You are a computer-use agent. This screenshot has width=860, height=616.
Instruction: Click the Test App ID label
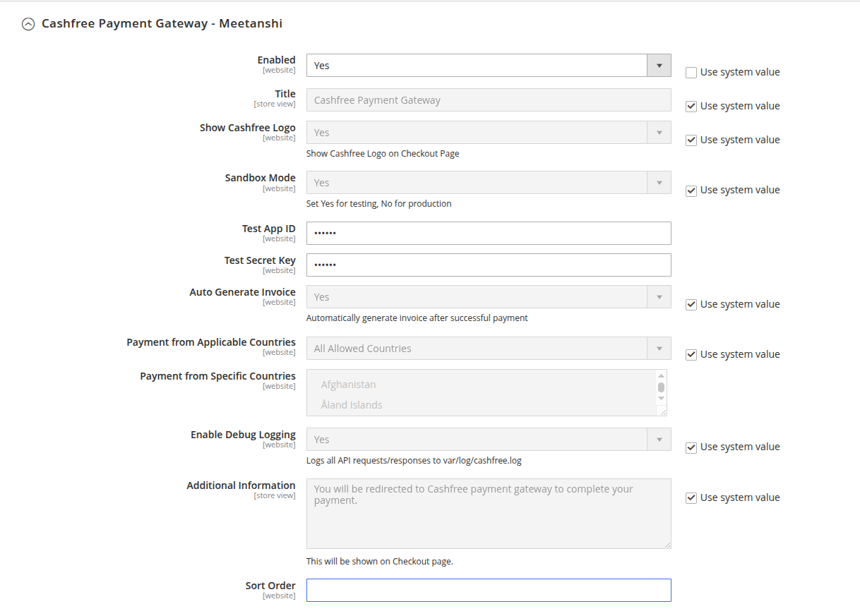tap(269, 229)
